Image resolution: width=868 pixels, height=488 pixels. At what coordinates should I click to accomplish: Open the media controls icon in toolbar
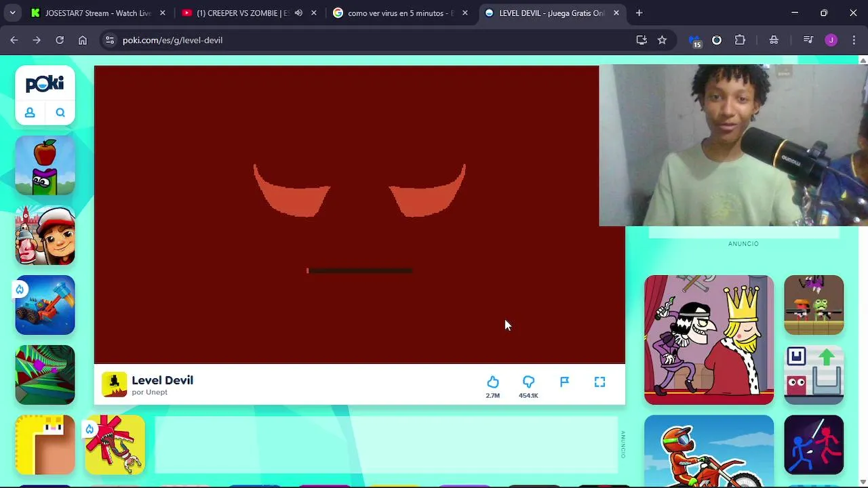808,40
